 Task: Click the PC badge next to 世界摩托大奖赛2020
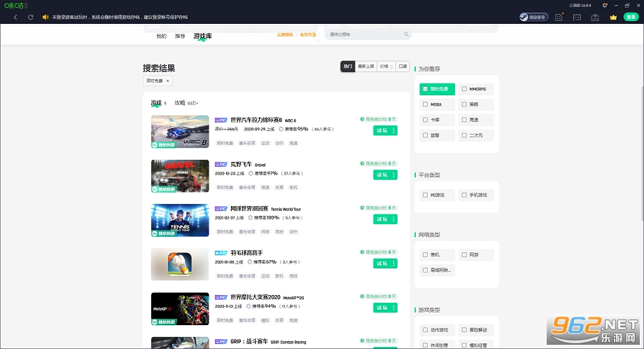[x=221, y=297]
